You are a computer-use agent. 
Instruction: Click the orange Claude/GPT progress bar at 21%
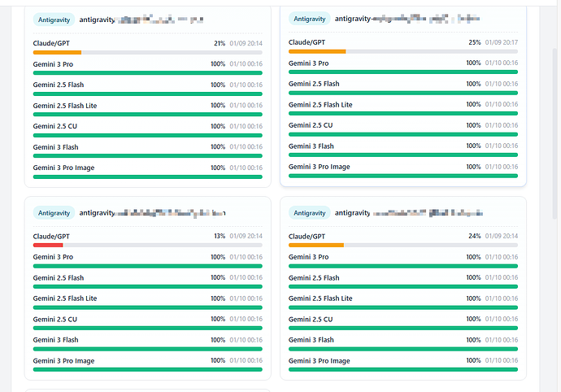tap(57, 52)
